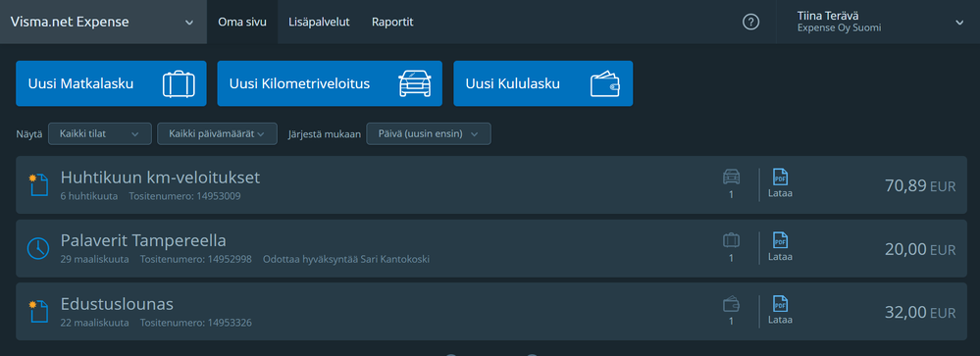The width and height of the screenshot is (980, 356).
Task: Open the Huhtikuun km-veloitukset claim
Action: click(x=491, y=185)
